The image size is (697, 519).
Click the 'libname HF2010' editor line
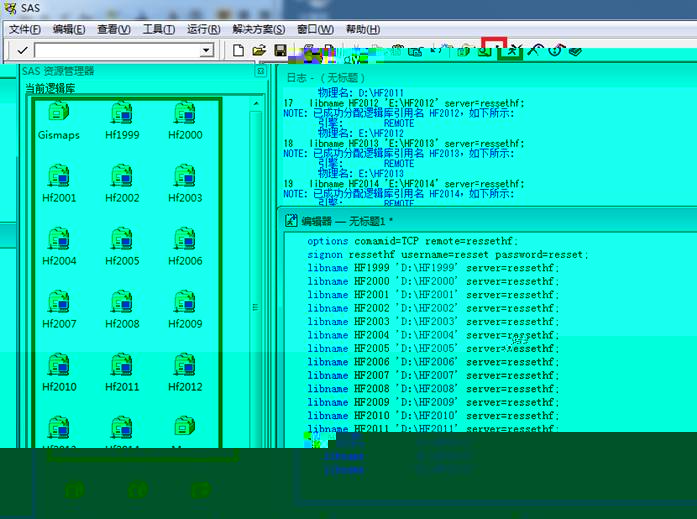(433, 415)
